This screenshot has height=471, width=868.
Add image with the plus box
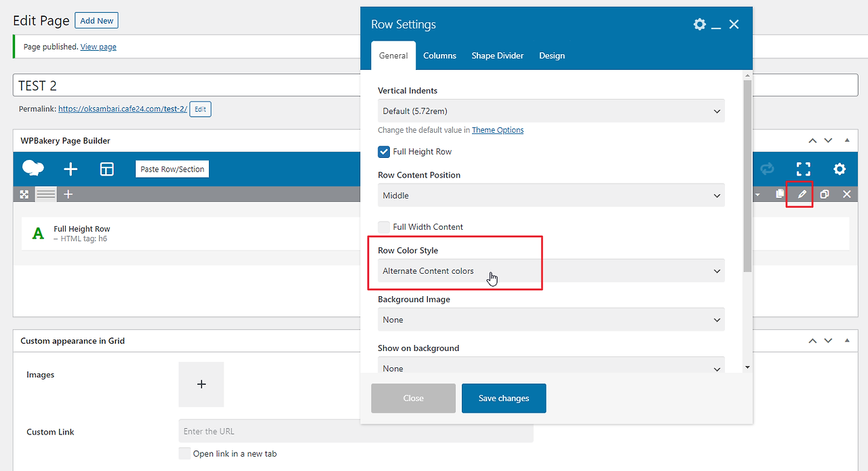201,384
